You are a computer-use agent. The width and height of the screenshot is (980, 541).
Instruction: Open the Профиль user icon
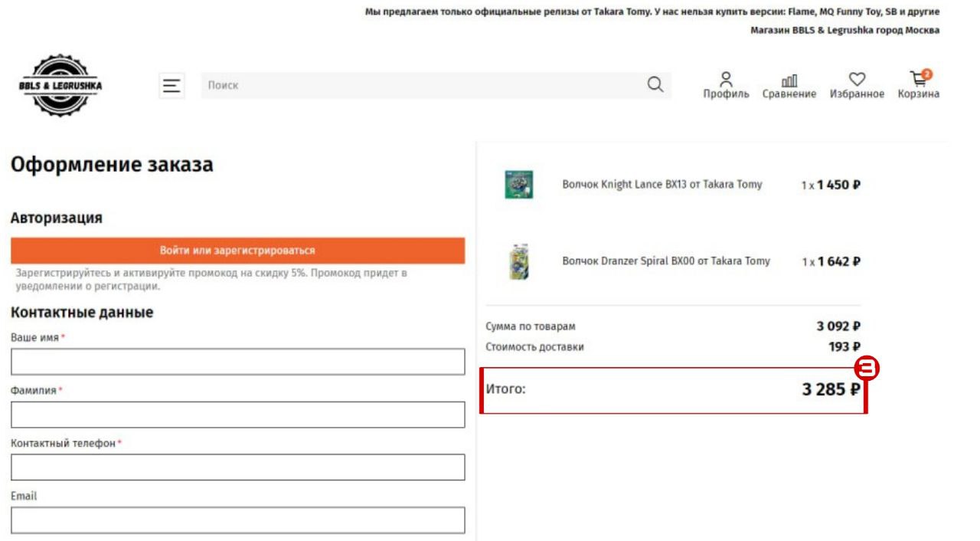pyautogui.click(x=726, y=79)
